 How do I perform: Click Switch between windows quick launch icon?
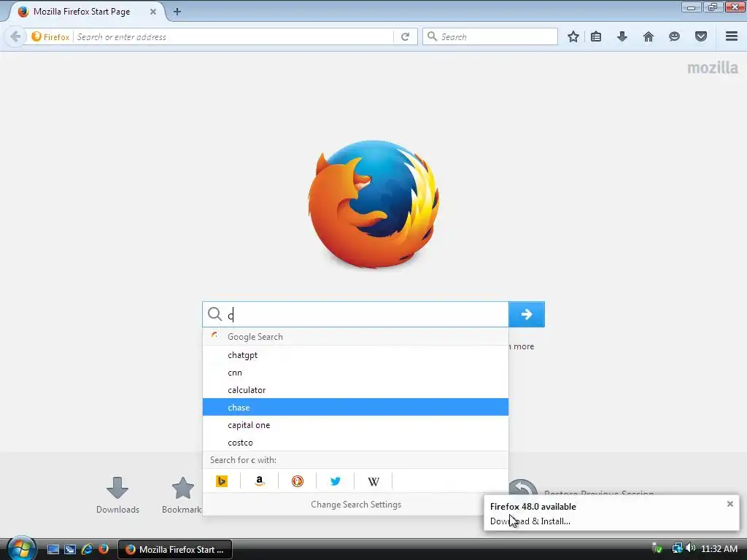tap(70, 549)
